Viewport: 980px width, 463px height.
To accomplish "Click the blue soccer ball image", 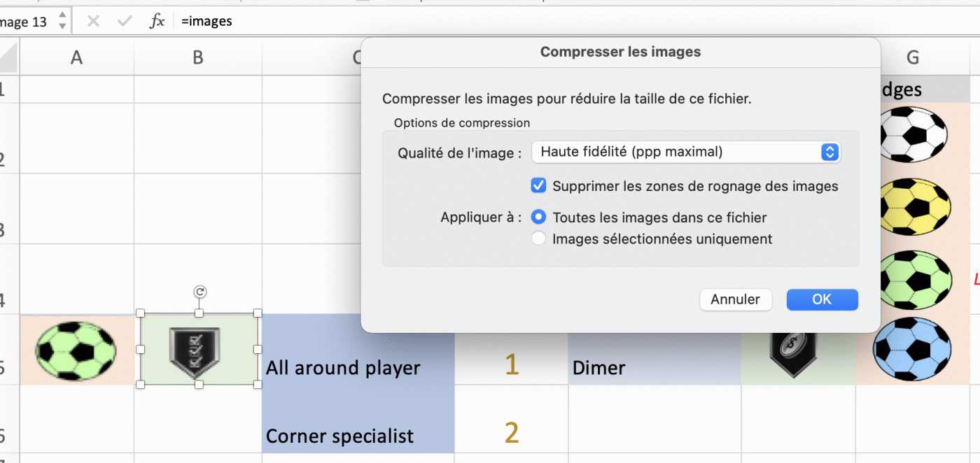I will click(913, 349).
